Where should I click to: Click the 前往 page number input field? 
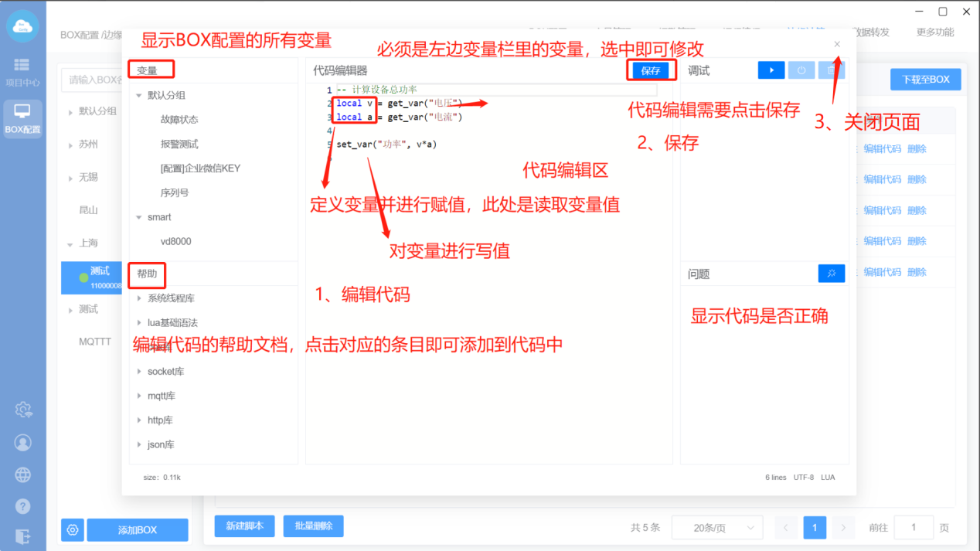pyautogui.click(x=913, y=528)
